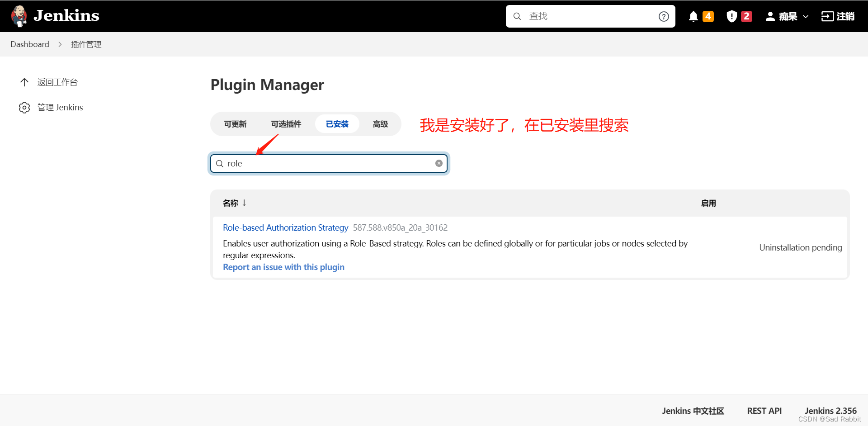Open the 痴呆 user account dropdown
Viewport: 868px width, 426px height.
[x=787, y=16]
